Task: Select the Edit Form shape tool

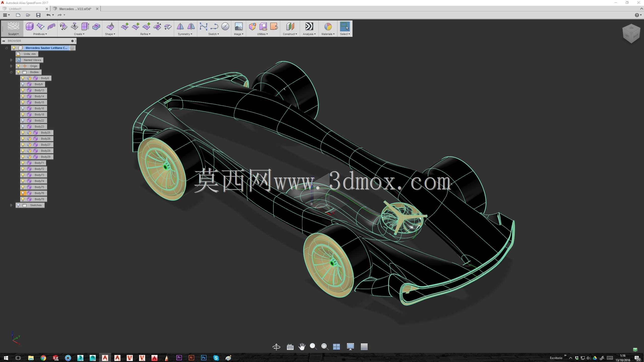Action: pyautogui.click(x=110, y=26)
